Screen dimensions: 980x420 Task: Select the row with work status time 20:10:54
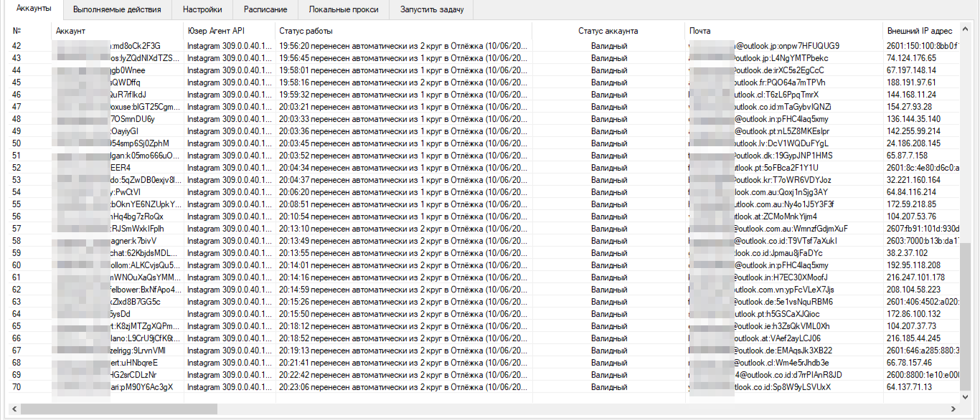pos(402,216)
